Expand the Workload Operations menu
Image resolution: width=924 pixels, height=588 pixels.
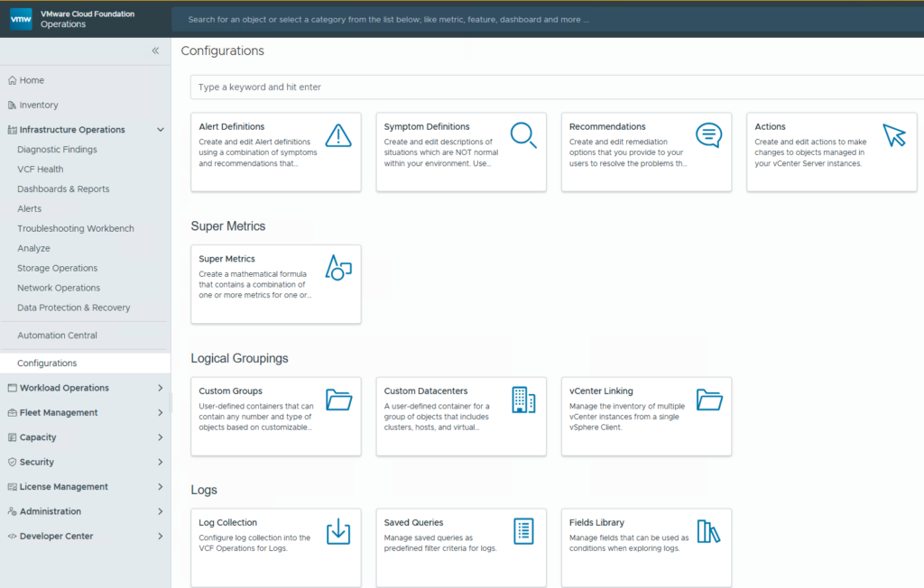pos(161,388)
